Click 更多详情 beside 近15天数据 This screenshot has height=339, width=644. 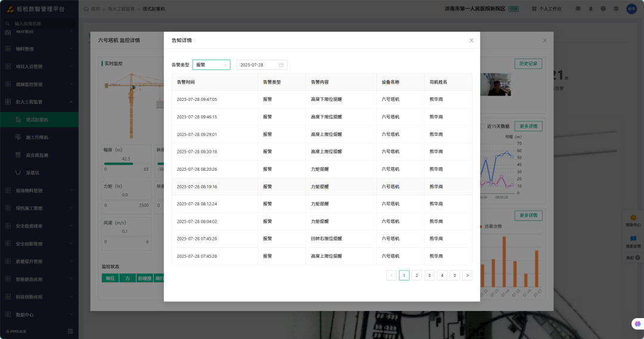528,126
